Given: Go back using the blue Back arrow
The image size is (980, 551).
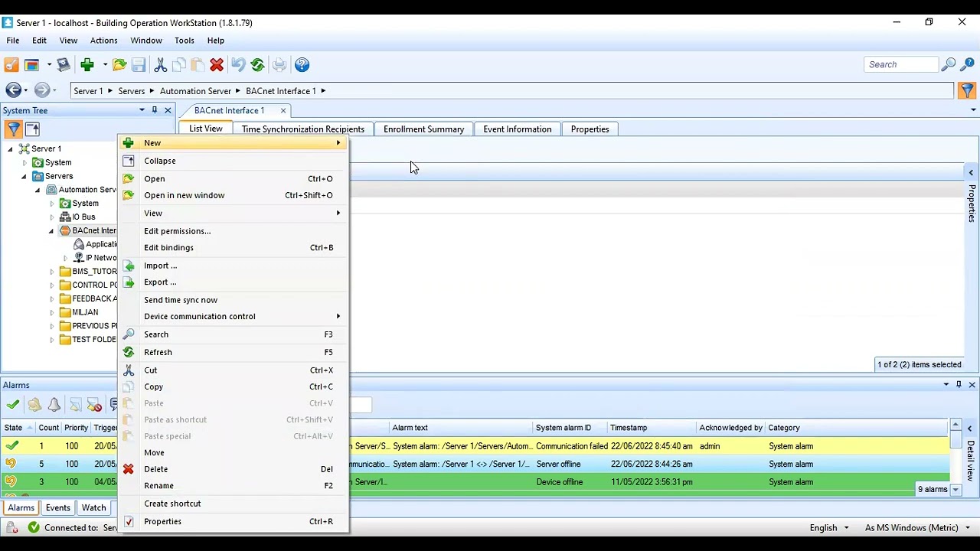Looking at the screenshot, I should 13,90.
